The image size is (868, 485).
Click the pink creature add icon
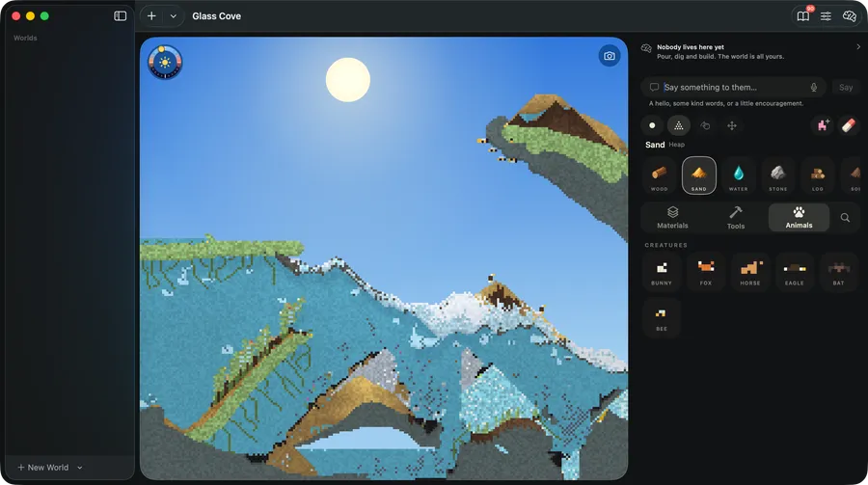click(823, 125)
